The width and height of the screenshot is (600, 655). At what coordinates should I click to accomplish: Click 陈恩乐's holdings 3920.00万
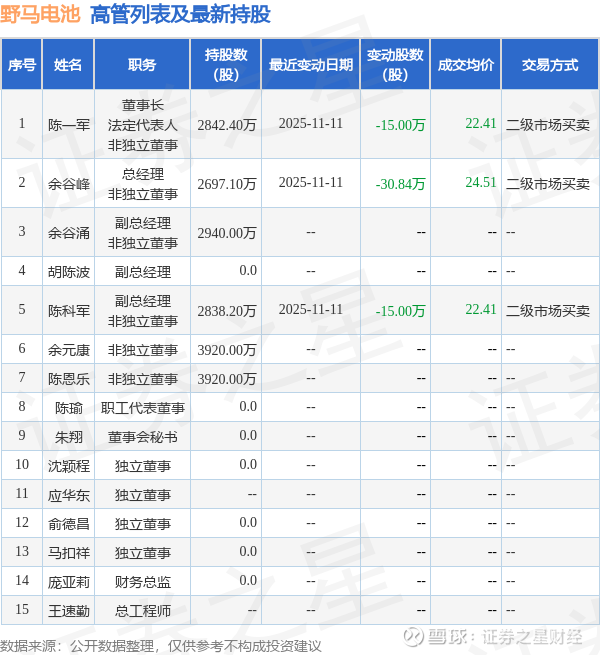[x=227, y=378]
